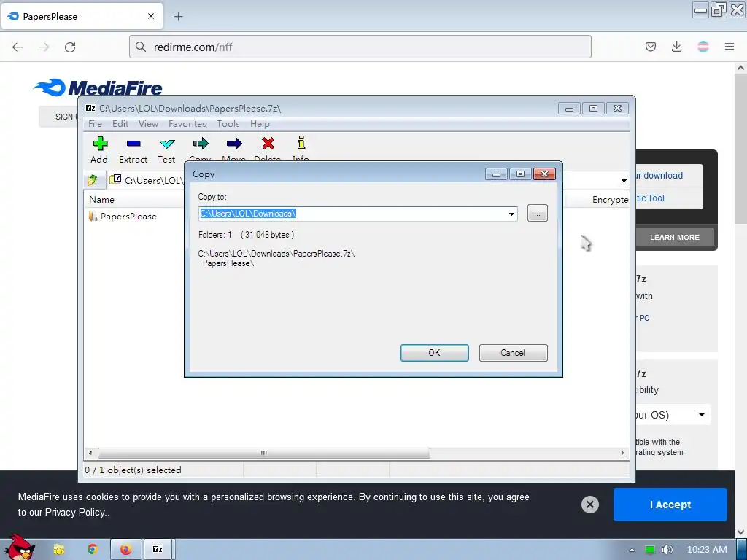Open the browser hamburger menu
The image size is (747, 560).
[729, 47]
